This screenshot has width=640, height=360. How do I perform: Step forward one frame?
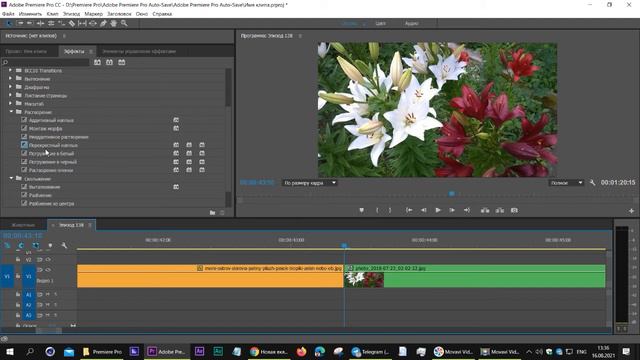[x=452, y=210]
